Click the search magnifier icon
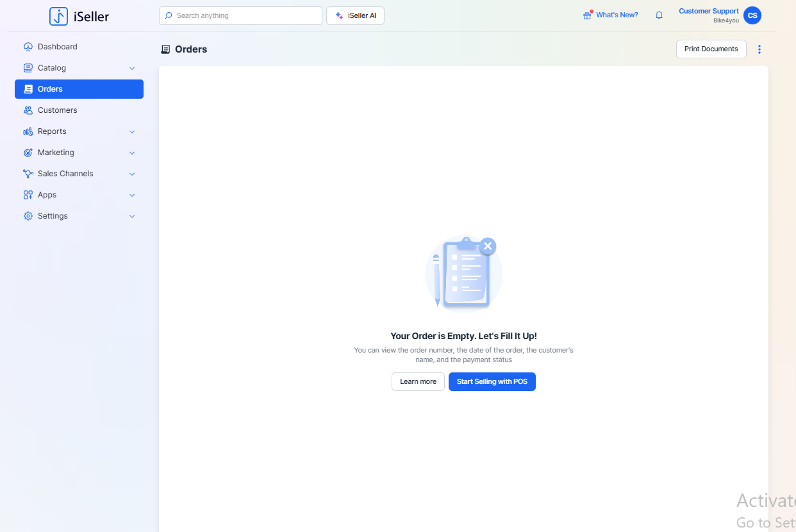This screenshot has width=796, height=532. coord(169,15)
